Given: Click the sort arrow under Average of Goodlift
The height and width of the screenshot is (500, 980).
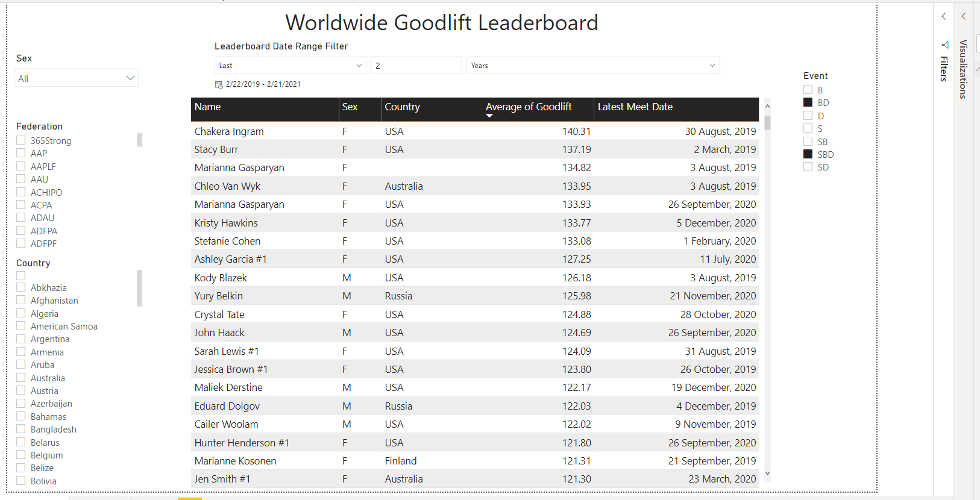Looking at the screenshot, I should tap(489, 116).
